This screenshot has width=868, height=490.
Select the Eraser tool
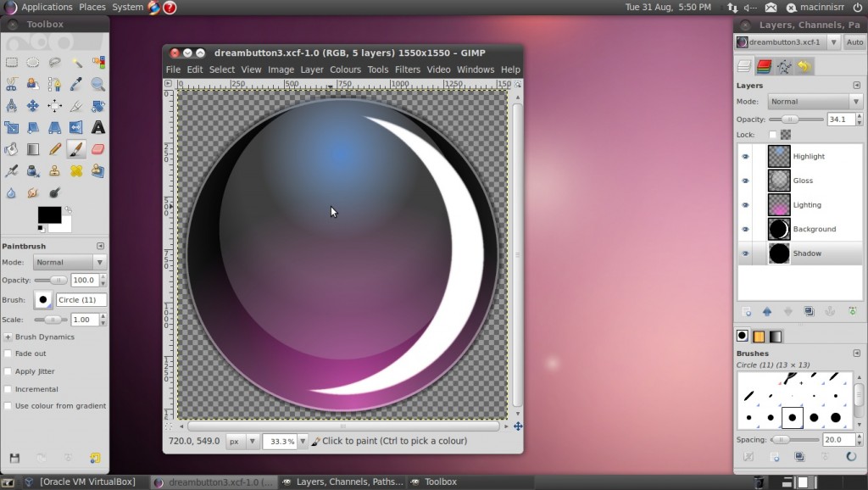(x=98, y=150)
